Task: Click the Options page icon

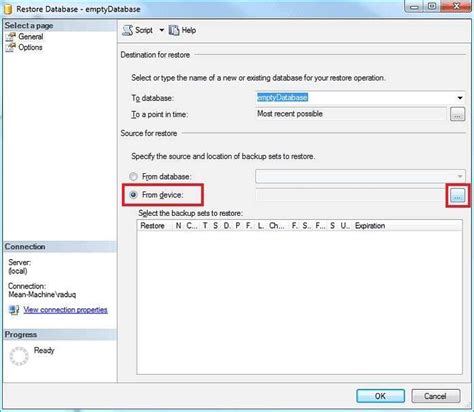Action: (11, 47)
